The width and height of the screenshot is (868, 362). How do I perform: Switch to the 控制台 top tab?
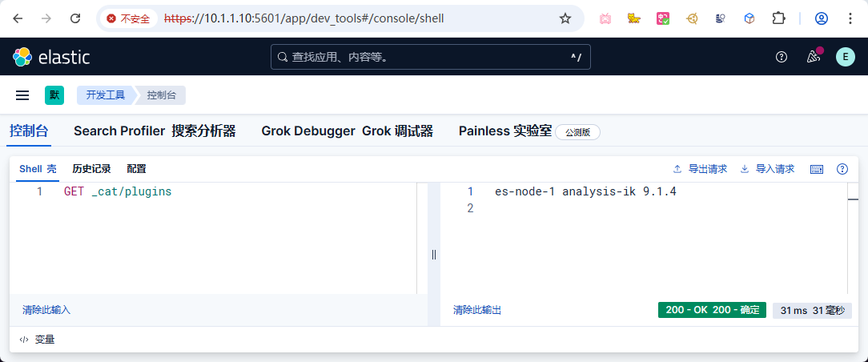coord(29,131)
